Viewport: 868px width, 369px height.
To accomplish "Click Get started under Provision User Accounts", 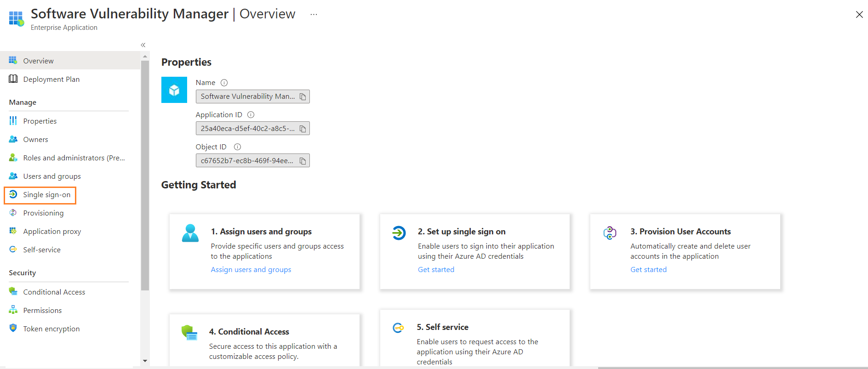I will coord(648,270).
